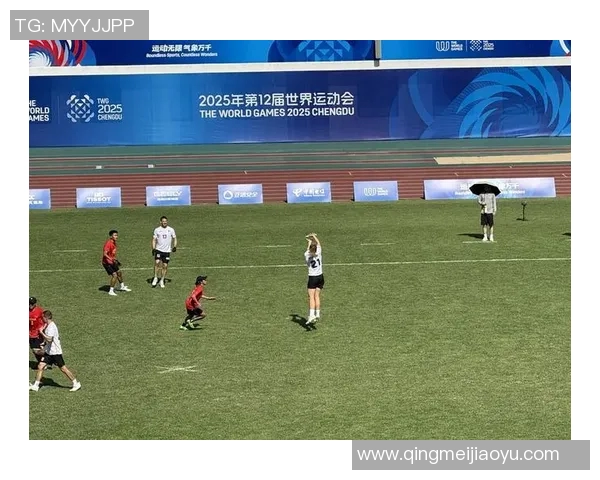The image size is (600, 480).
Task: Click the small tripod stand near umbrella person
Action: [523, 211]
